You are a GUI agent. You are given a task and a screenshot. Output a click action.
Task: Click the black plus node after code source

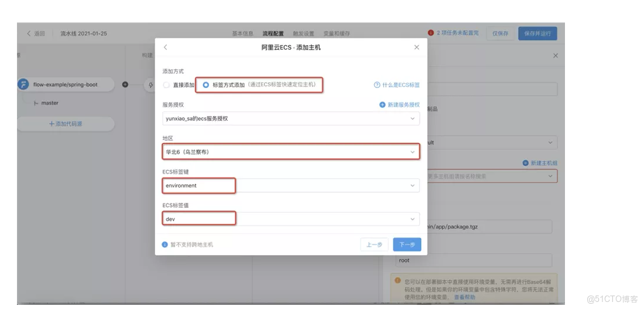(x=125, y=84)
